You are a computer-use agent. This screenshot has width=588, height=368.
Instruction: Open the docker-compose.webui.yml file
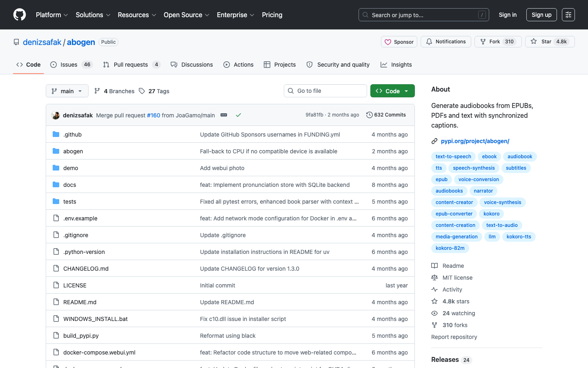[99, 352]
